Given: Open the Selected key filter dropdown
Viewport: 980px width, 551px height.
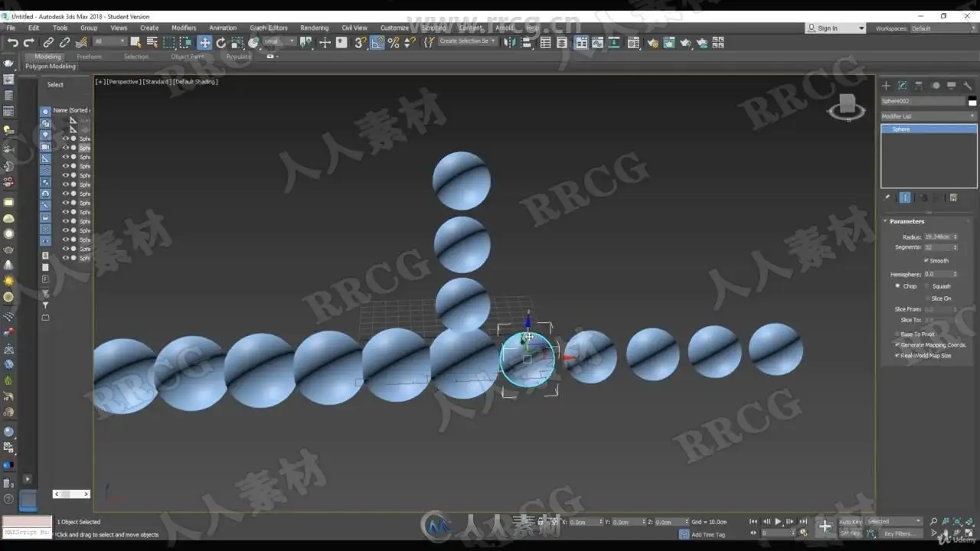Looking at the screenshot, I should coord(894,522).
